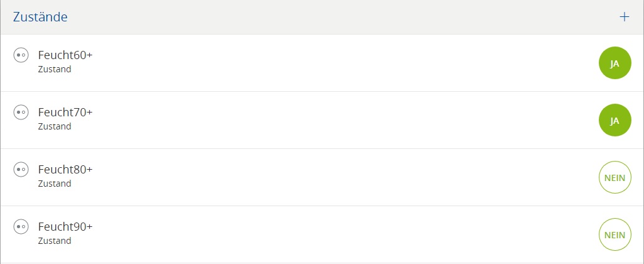Click the Zustände section title
Image resolution: width=644 pixels, height=264 pixels.
click(x=40, y=17)
